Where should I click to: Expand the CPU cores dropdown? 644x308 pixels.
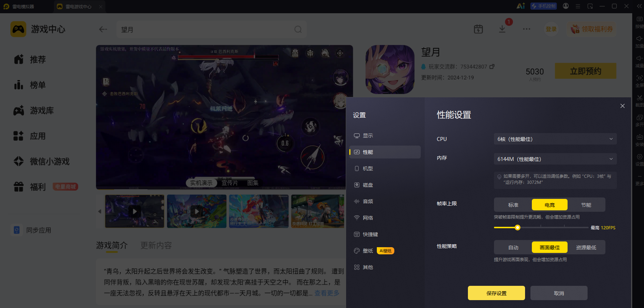pos(555,139)
